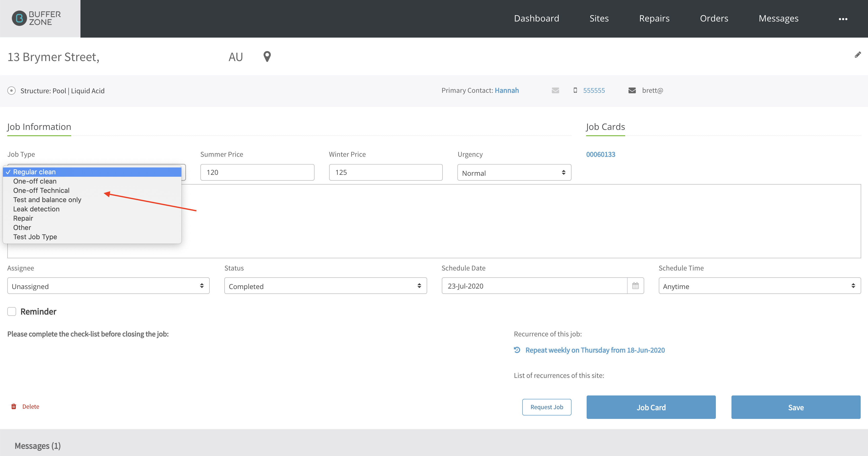
Task: Open the Urgency dropdown
Action: pos(514,173)
